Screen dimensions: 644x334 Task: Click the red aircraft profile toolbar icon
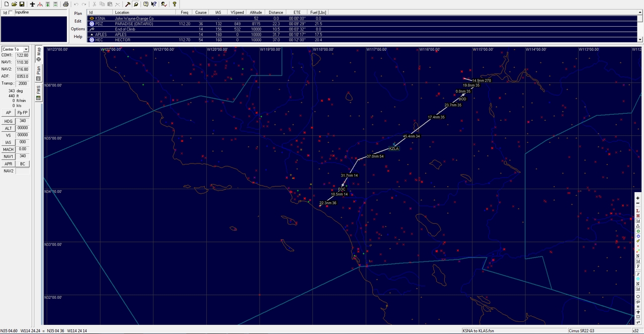click(40, 4)
